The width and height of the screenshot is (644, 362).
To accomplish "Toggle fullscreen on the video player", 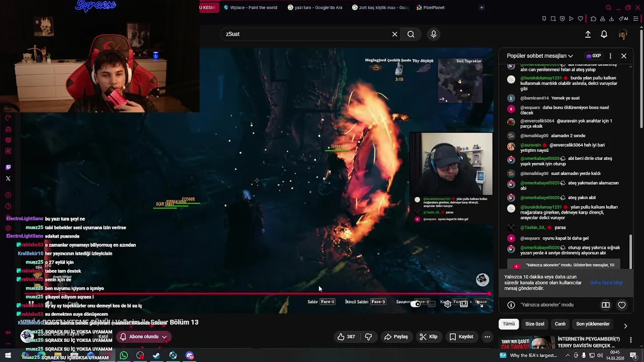I will click(480, 304).
